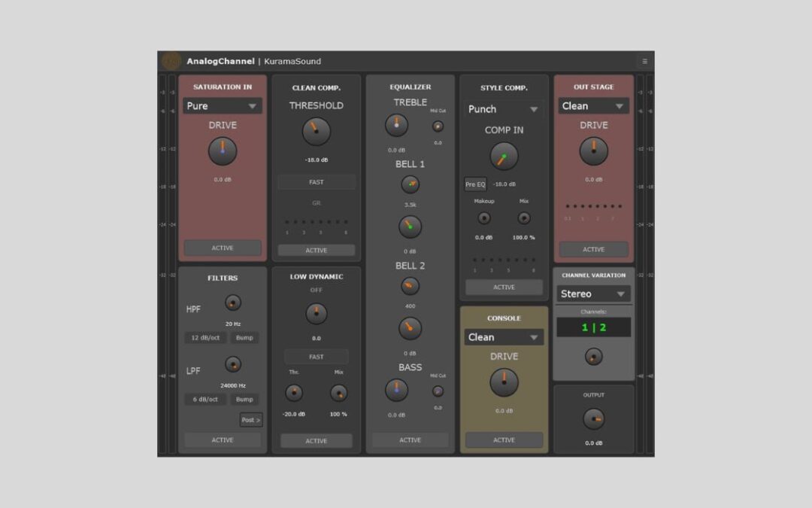Image resolution: width=812 pixels, height=508 pixels.
Task: Click the Makeup gain knob in Style Comp
Action: 483,219
